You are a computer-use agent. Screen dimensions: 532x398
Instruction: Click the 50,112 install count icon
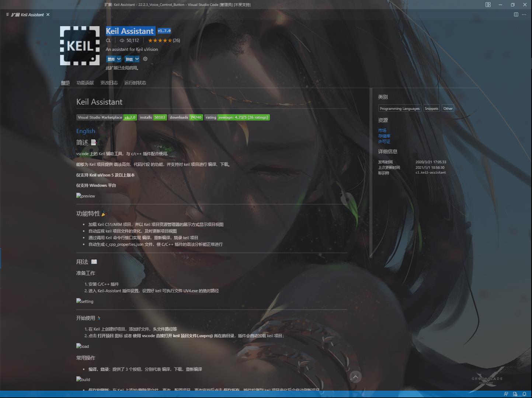click(x=122, y=41)
